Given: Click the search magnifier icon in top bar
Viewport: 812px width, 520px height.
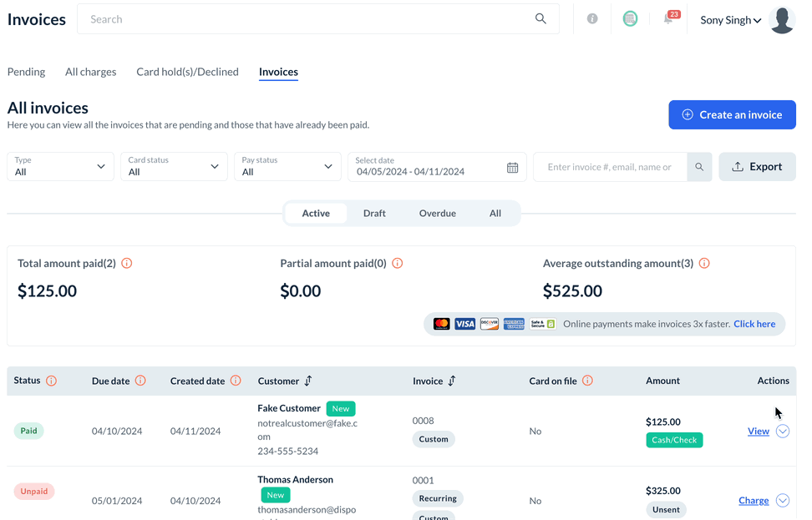Looking at the screenshot, I should (x=540, y=18).
